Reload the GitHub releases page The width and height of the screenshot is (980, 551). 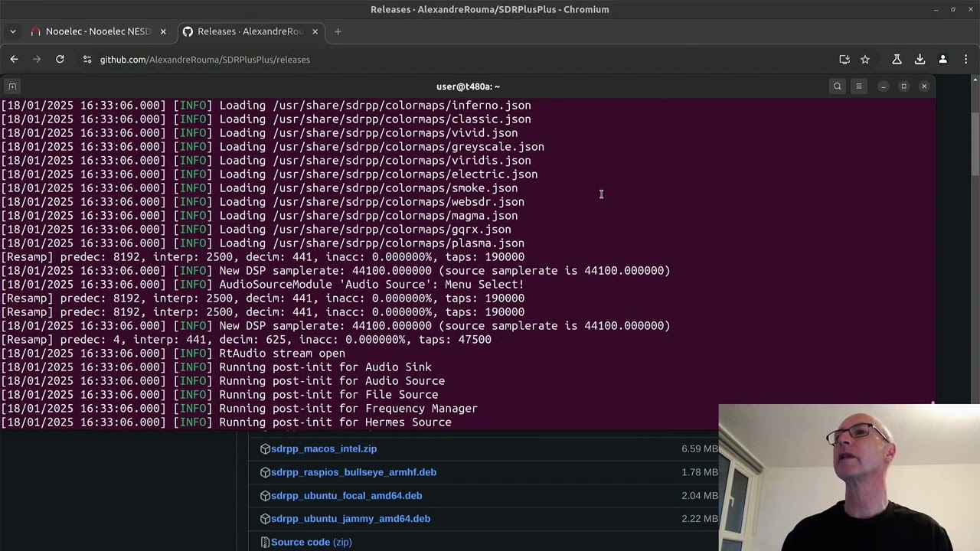coord(60,59)
